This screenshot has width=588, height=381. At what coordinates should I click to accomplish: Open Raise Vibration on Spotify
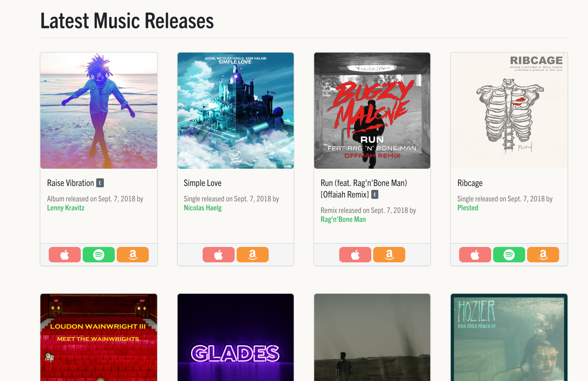coord(99,255)
